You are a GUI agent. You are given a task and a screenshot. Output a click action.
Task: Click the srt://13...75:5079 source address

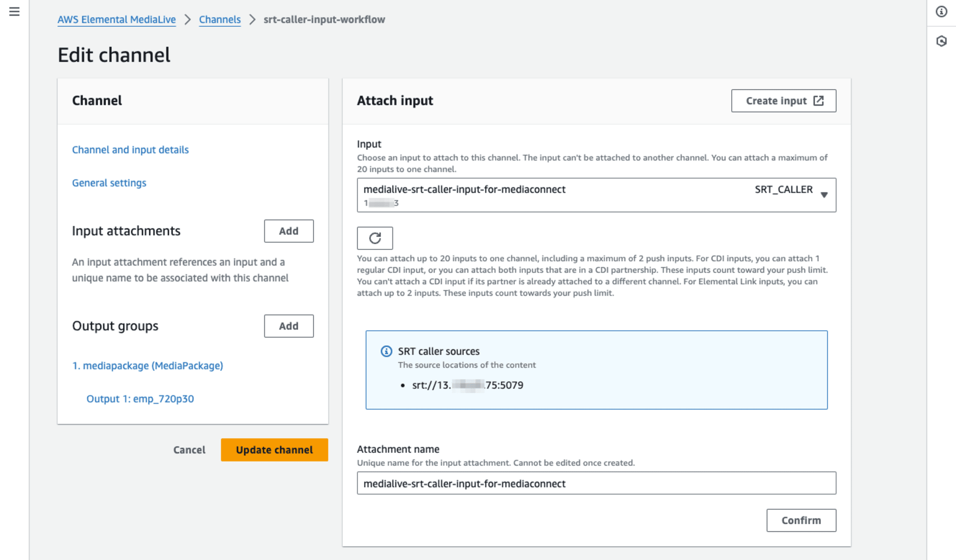[x=467, y=385]
